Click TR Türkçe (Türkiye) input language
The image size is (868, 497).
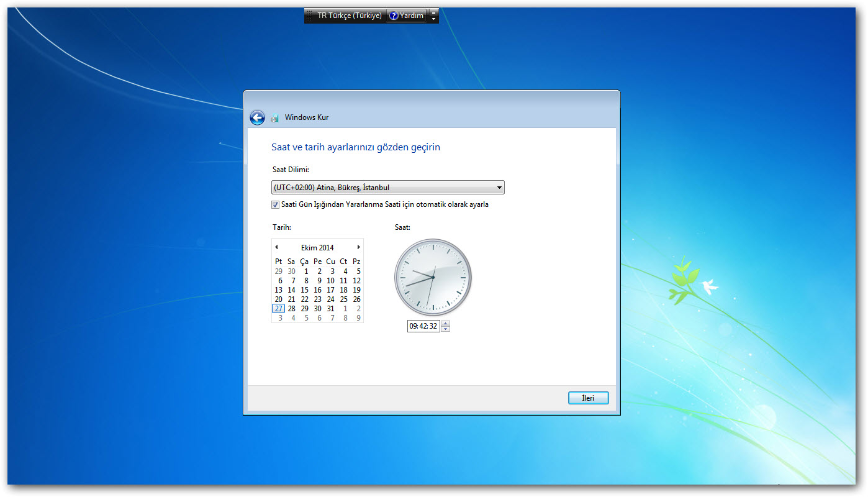[x=349, y=16]
